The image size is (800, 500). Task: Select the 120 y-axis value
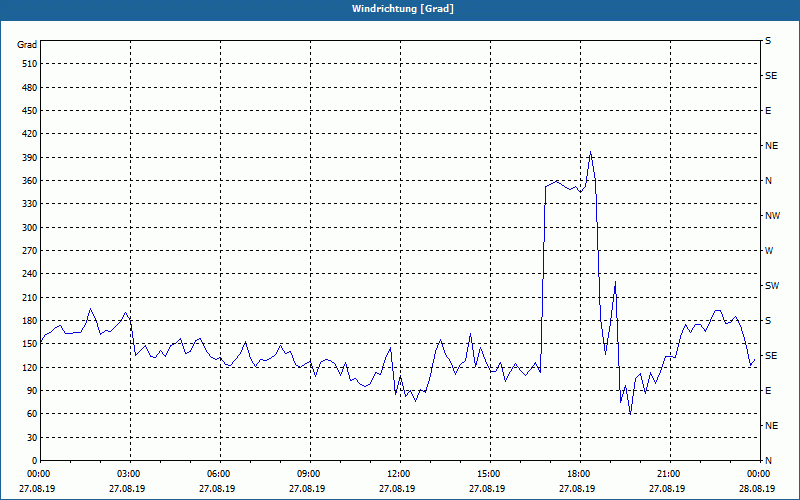pyautogui.click(x=30, y=367)
